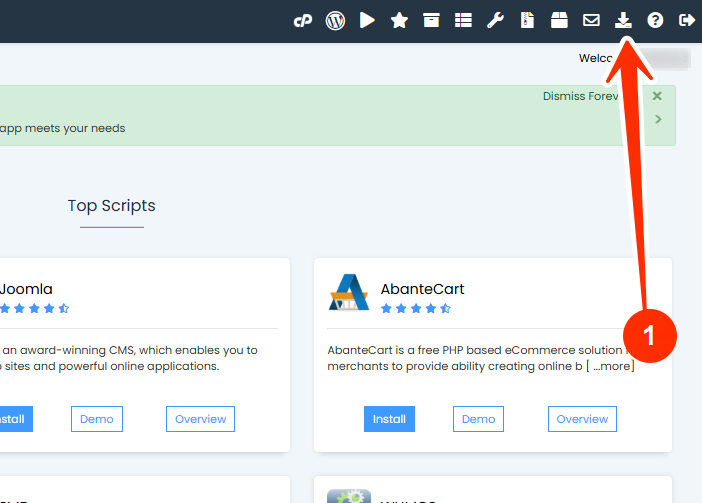The width and height of the screenshot is (702, 503).
Task: View the Joomla Overview
Action: [x=201, y=419]
